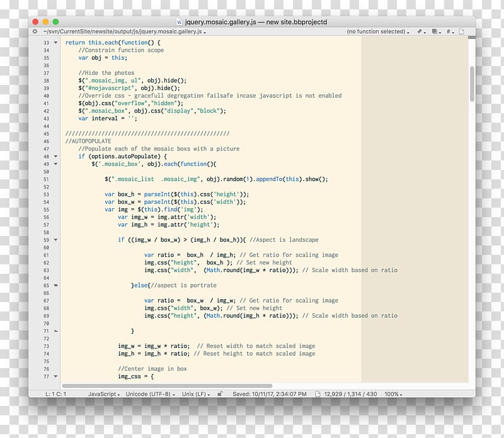Click the "img_css = {" line
This screenshot has width=504, height=438.
135,376
